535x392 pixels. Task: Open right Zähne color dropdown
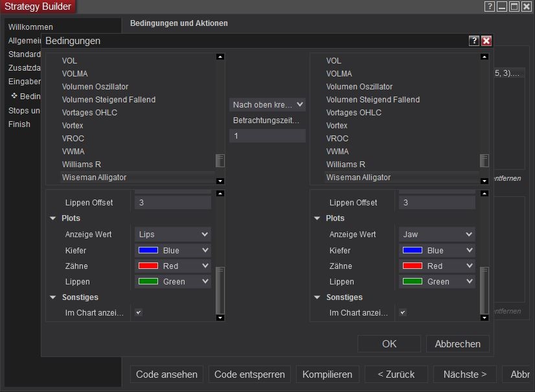(437, 266)
